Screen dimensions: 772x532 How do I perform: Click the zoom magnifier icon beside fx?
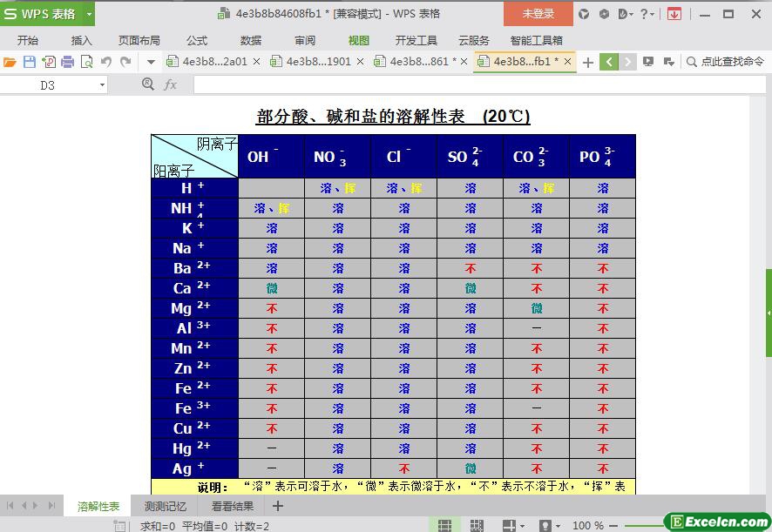[x=148, y=84]
